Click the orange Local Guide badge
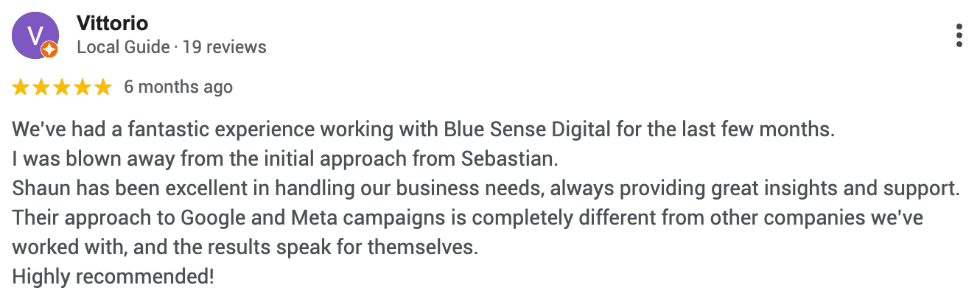Image resolution: width=980 pixels, height=299 pixels. [49, 50]
